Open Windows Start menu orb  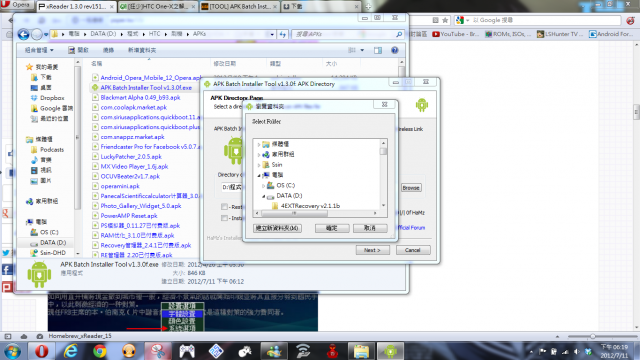coord(12,351)
